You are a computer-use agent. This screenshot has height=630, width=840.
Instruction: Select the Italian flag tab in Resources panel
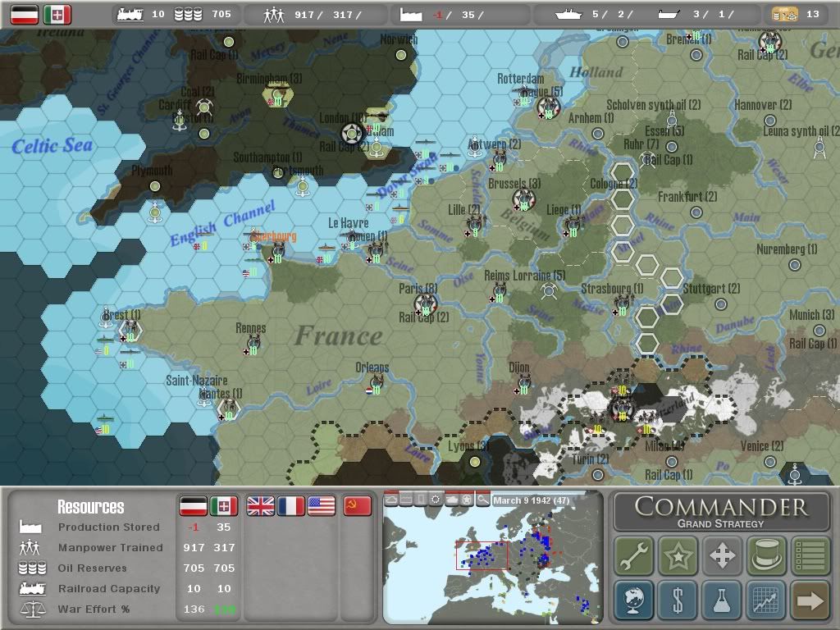click(223, 505)
